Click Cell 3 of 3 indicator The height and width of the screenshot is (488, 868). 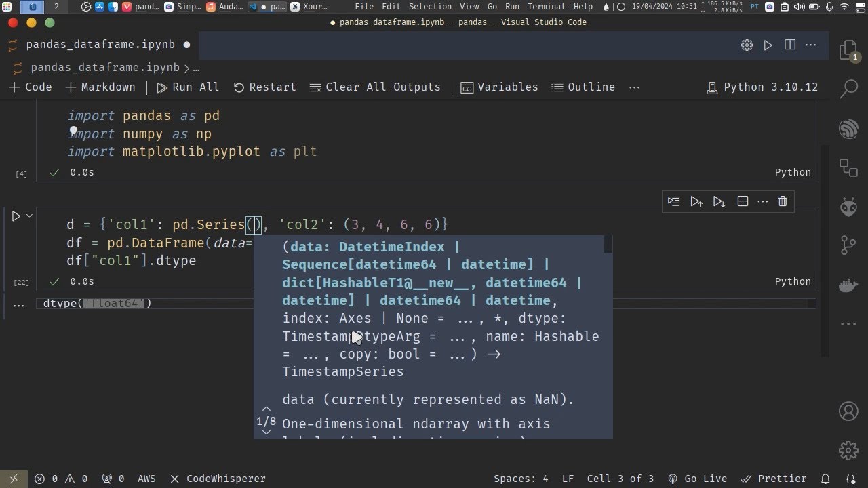620,479
